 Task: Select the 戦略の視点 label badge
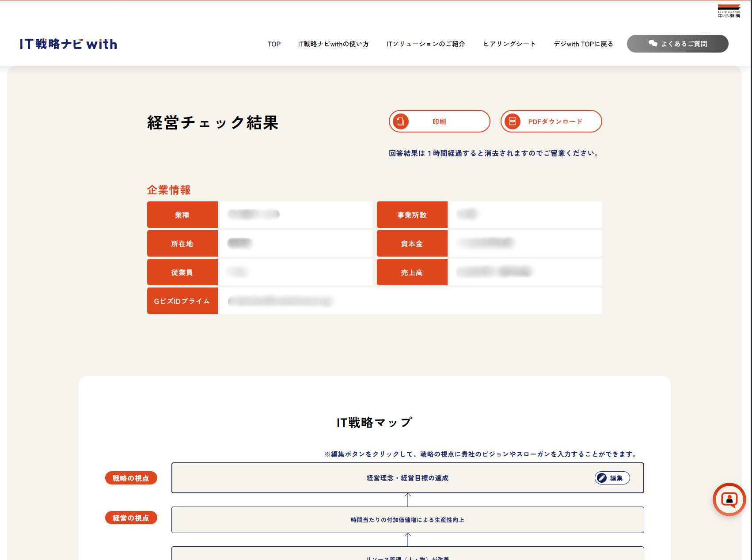point(131,478)
